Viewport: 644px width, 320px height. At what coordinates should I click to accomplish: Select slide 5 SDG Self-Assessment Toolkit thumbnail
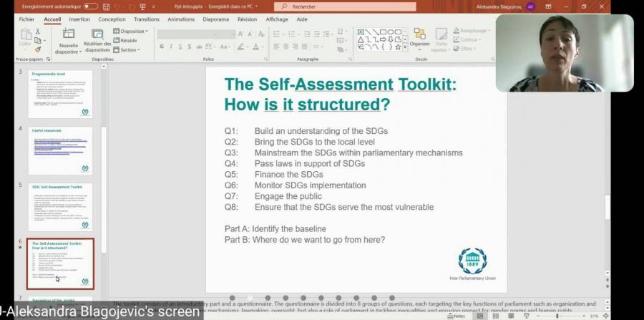coord(61,207)
